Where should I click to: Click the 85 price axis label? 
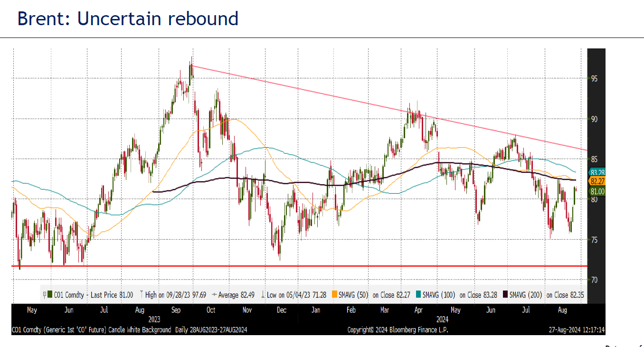point(594,159)
